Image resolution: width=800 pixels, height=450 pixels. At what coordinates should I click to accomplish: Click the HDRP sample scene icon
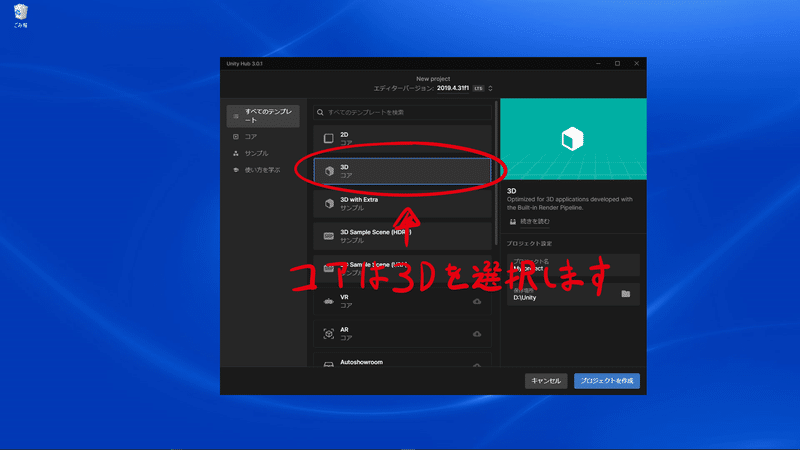[329, 236]
